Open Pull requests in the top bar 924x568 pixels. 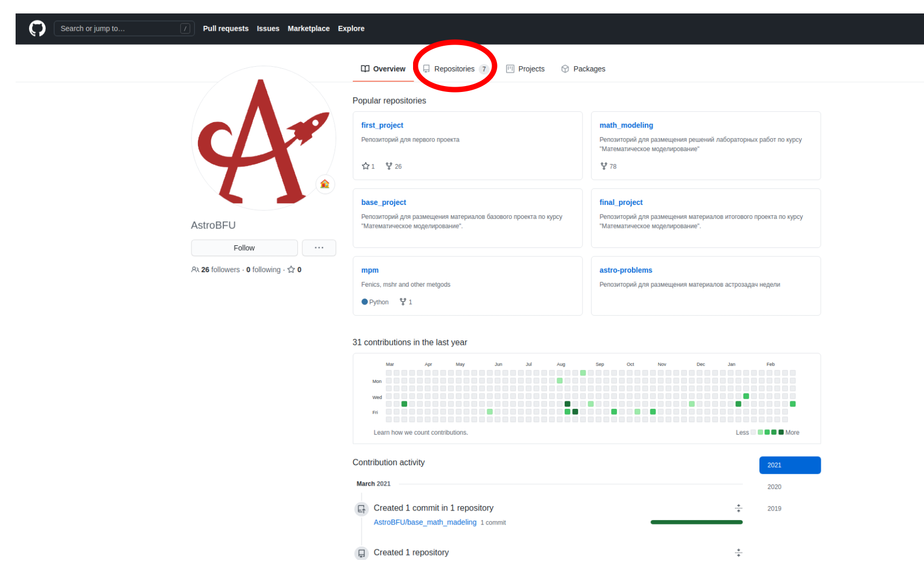pos(225,29)
